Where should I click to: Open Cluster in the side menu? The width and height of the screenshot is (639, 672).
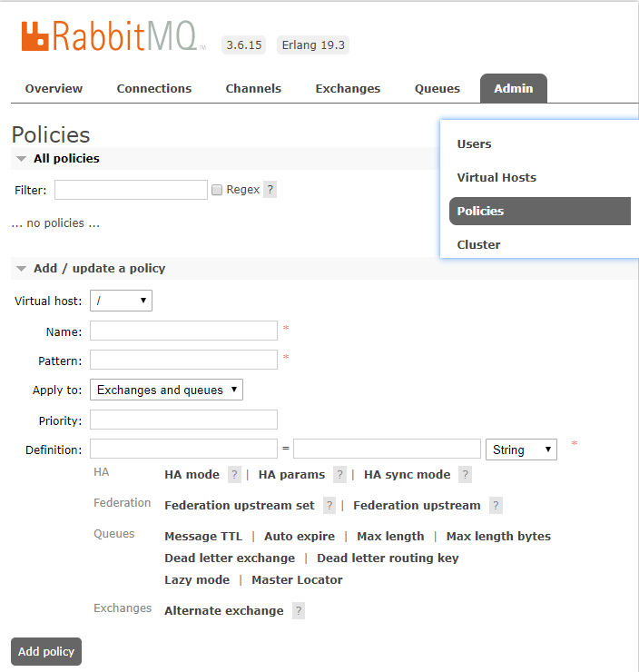pyautogui.click(x=479, y=244)
